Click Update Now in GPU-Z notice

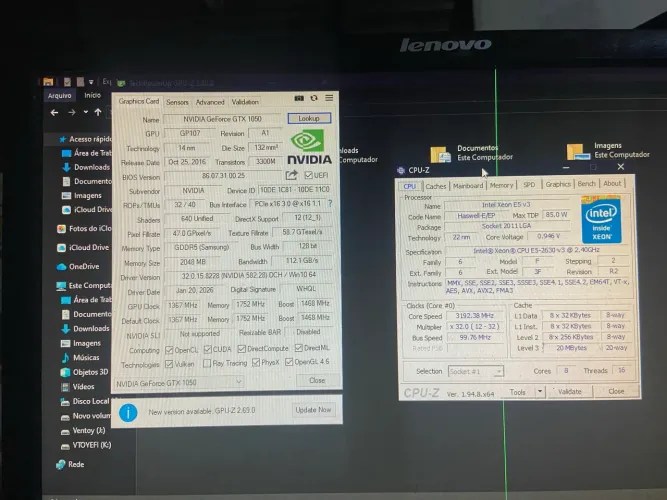coord(313,410)
